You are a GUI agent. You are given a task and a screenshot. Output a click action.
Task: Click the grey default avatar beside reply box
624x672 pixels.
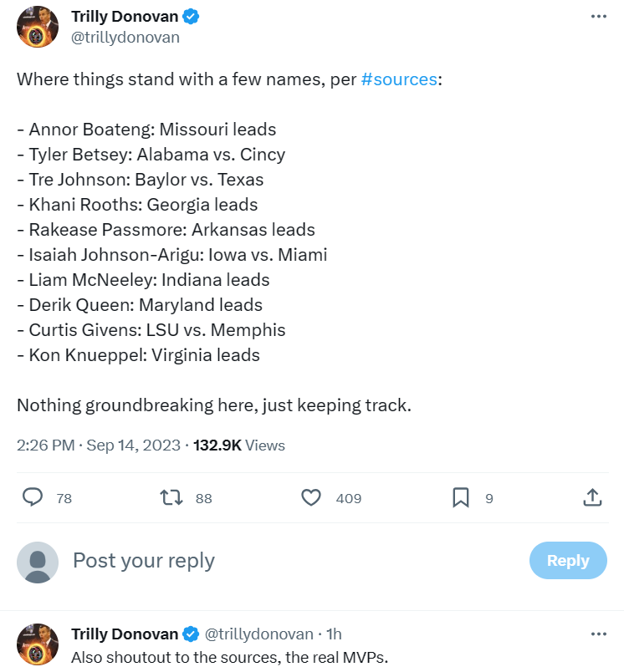pos(38,562)
